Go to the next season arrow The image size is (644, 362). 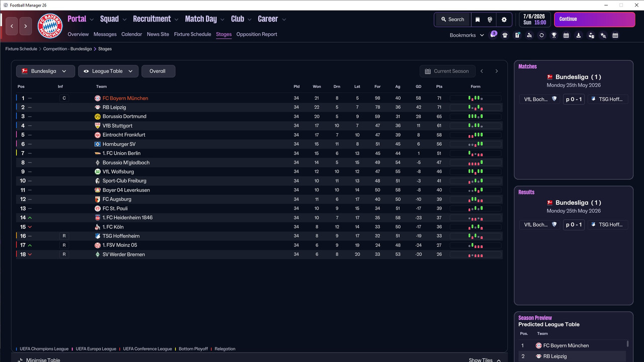497,71
